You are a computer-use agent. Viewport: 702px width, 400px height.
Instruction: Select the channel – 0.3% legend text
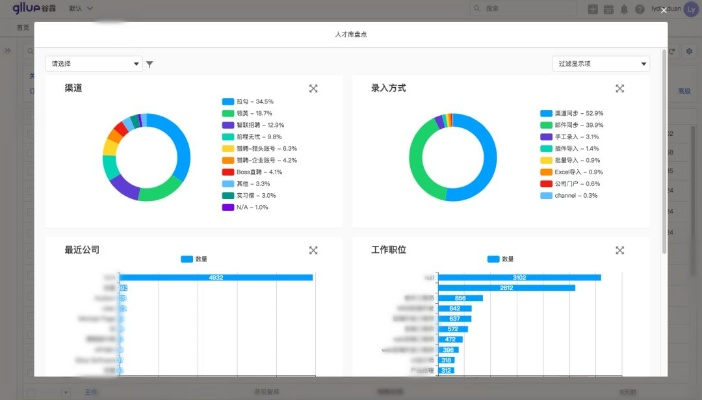click(576, 195)
